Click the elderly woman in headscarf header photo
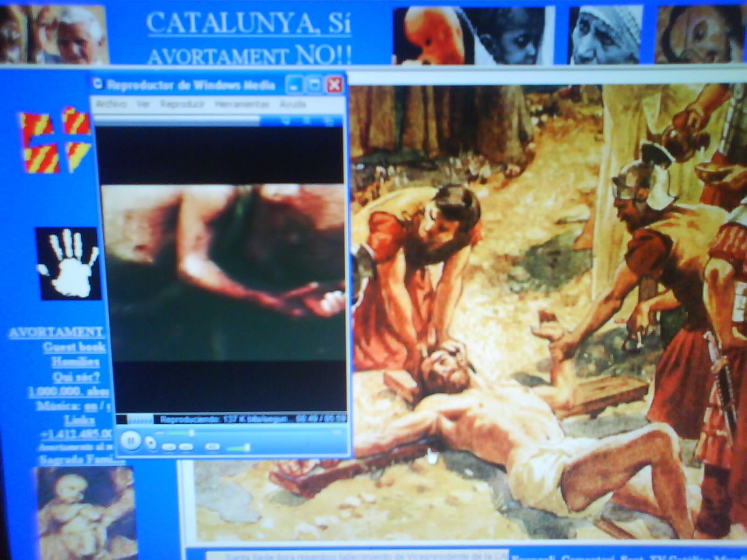747x560 pixels. click(x=605, y=35)
